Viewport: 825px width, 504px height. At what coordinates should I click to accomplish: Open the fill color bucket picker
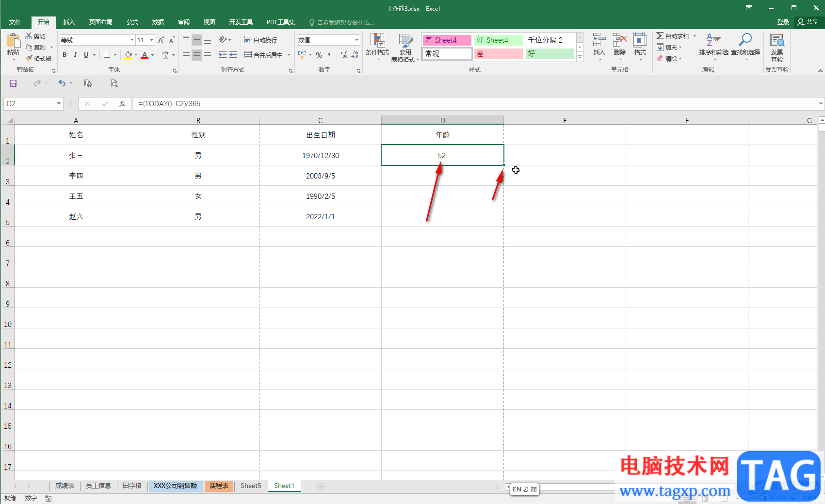click(128, 55)
